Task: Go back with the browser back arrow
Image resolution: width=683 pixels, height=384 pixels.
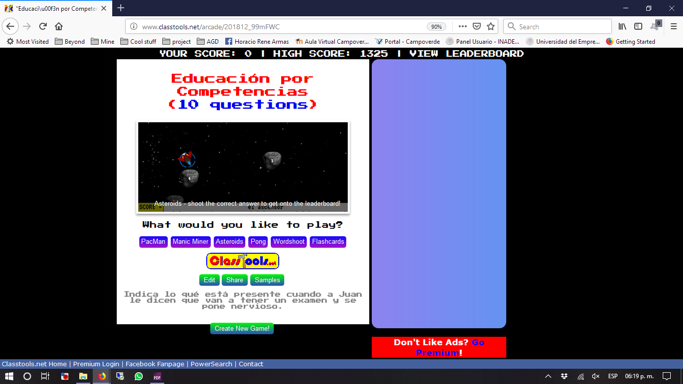Action: coord(10,27)
